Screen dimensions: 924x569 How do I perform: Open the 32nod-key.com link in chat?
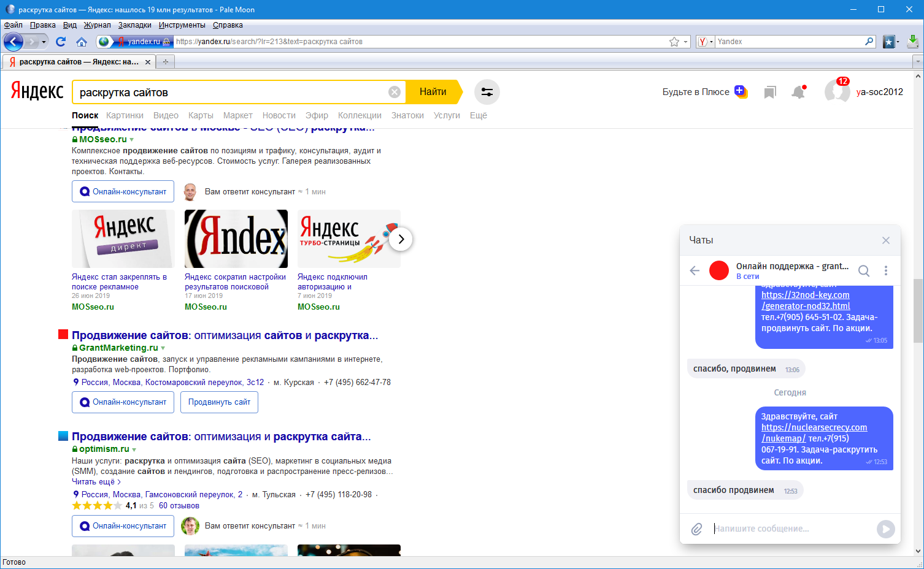(806, 300)
